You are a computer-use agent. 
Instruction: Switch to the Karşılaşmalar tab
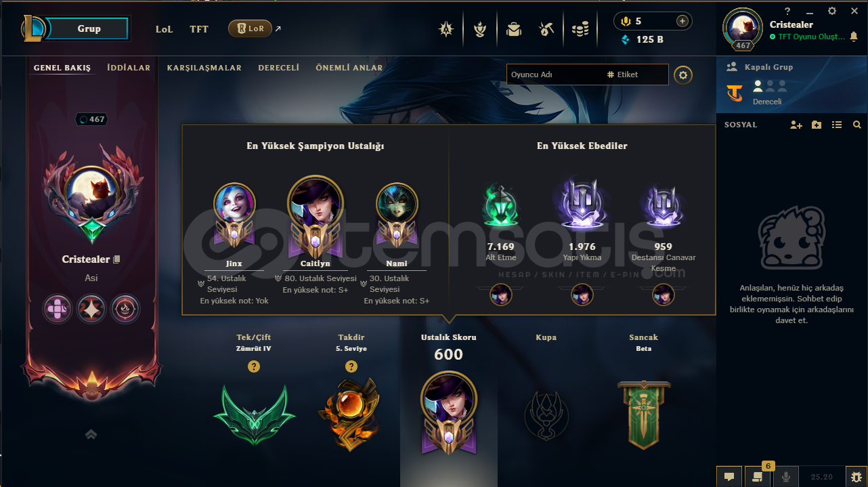[204, 68]
